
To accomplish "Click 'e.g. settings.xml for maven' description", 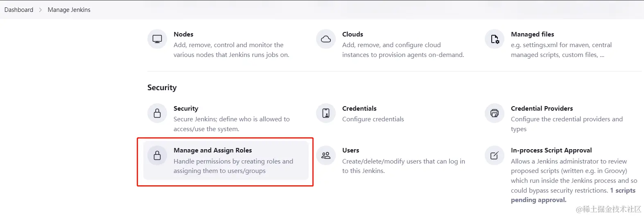I will (561, 50).
